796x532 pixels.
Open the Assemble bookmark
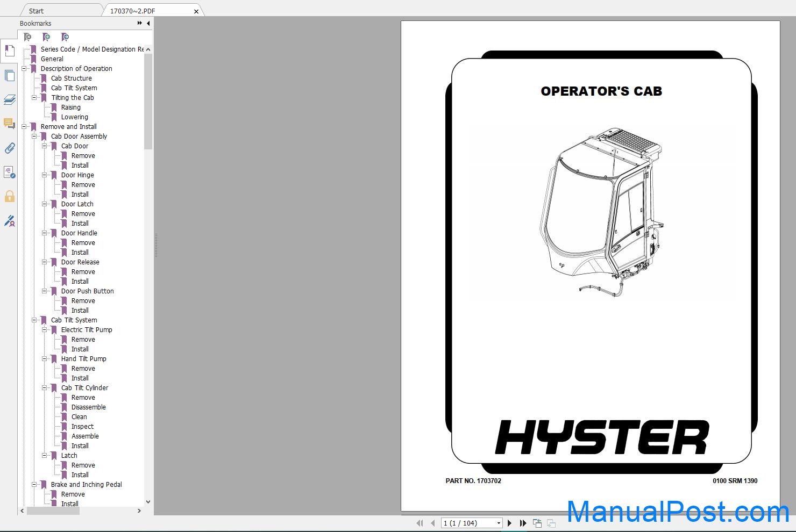[x=85, y=436]
